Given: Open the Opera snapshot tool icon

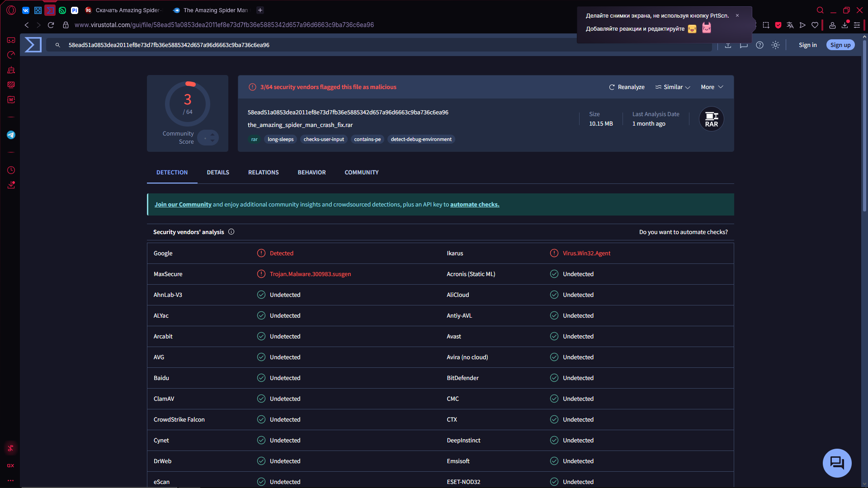Looking at the screenshot, I should click(766, 25).
